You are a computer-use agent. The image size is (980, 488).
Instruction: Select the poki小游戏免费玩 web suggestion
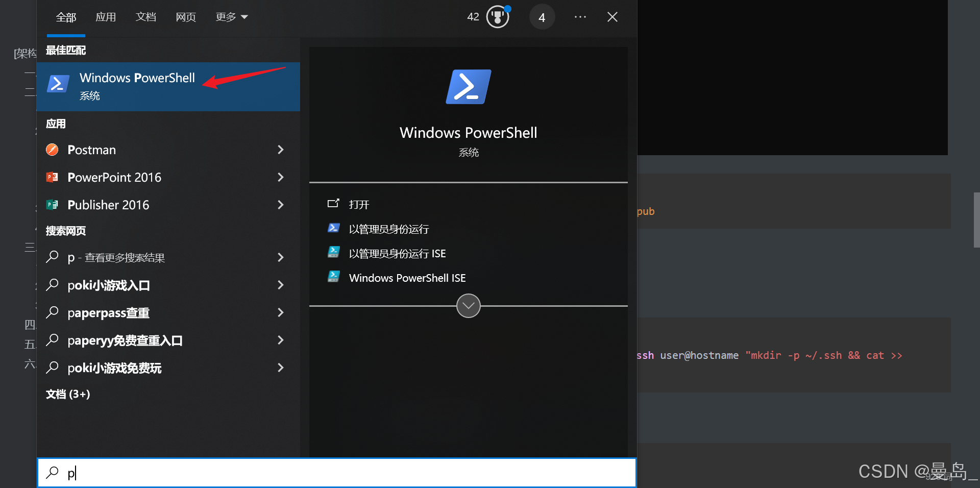115,368
